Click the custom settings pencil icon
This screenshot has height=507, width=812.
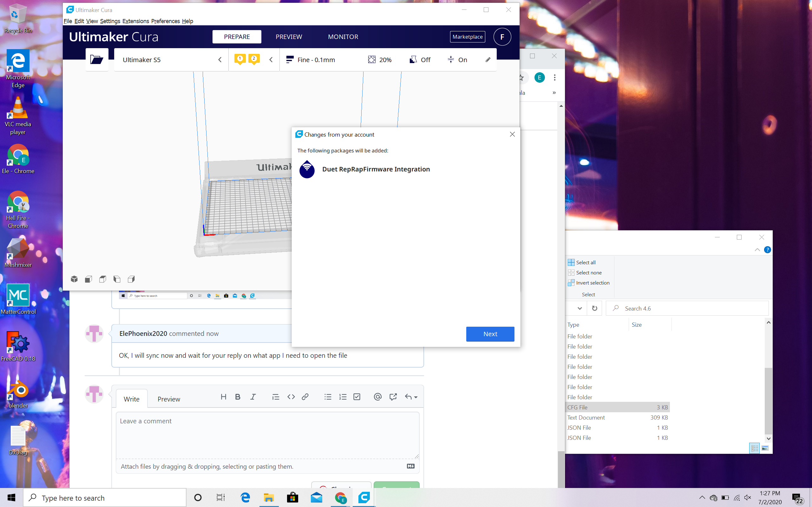click(488, 60)
